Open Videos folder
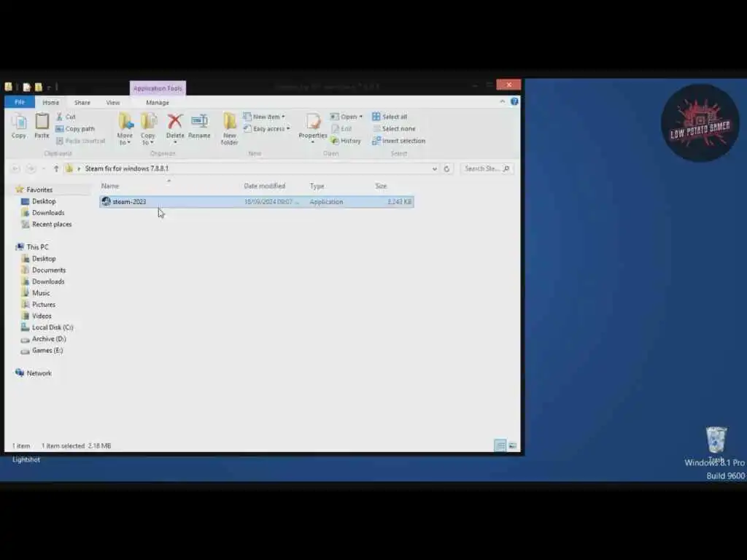The width and height of the screenshot is (747, 560). point(42,316)
